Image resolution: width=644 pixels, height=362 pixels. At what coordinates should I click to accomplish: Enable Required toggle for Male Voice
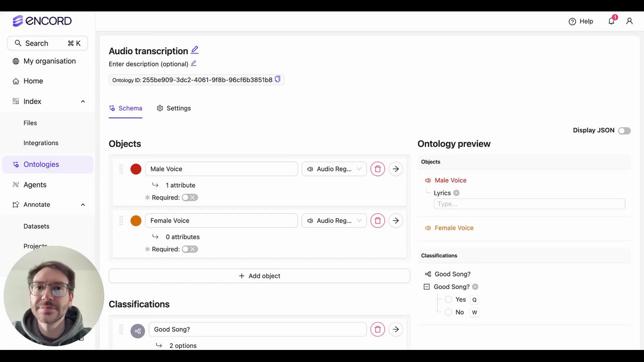pyautogui.click(x=190, y=198)
